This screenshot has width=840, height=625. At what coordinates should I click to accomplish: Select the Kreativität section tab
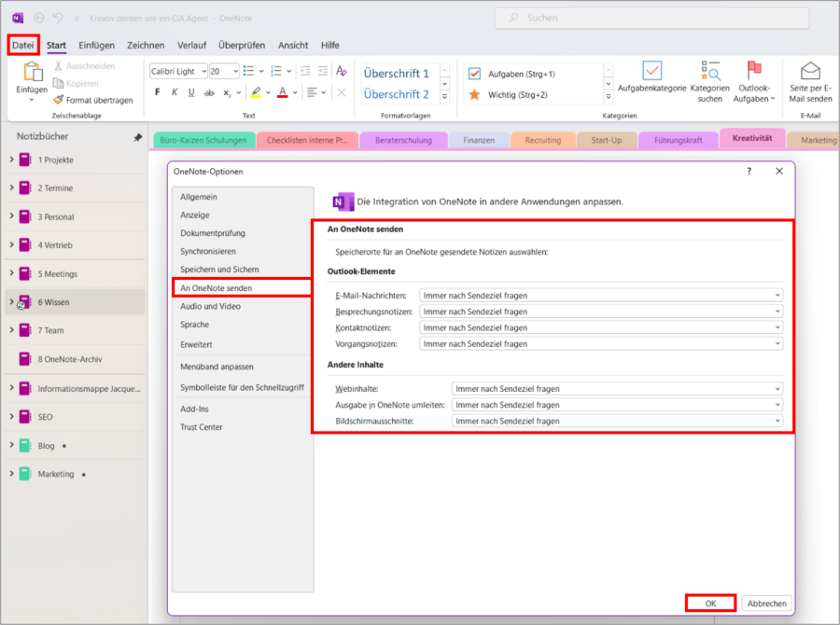[752, 137]
